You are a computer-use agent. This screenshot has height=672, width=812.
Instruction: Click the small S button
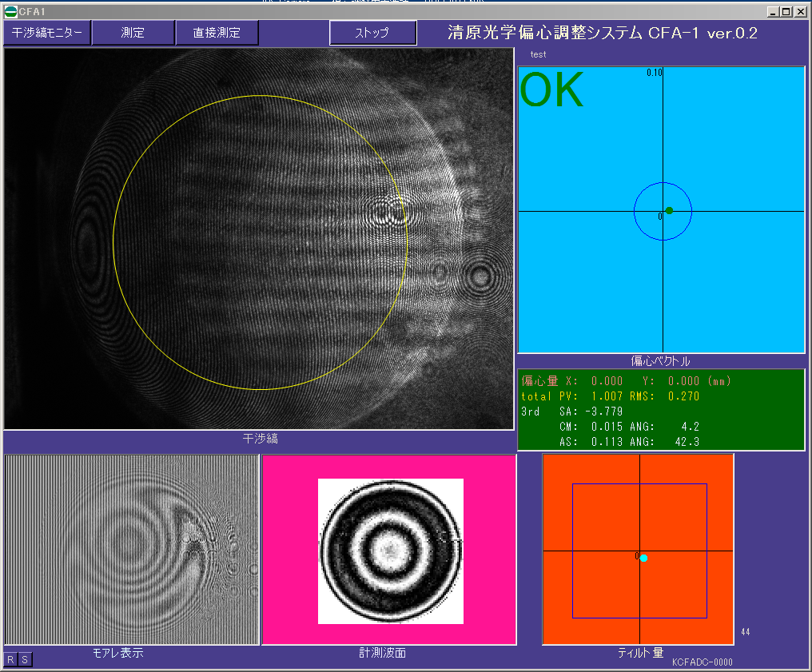coord(25,659)
